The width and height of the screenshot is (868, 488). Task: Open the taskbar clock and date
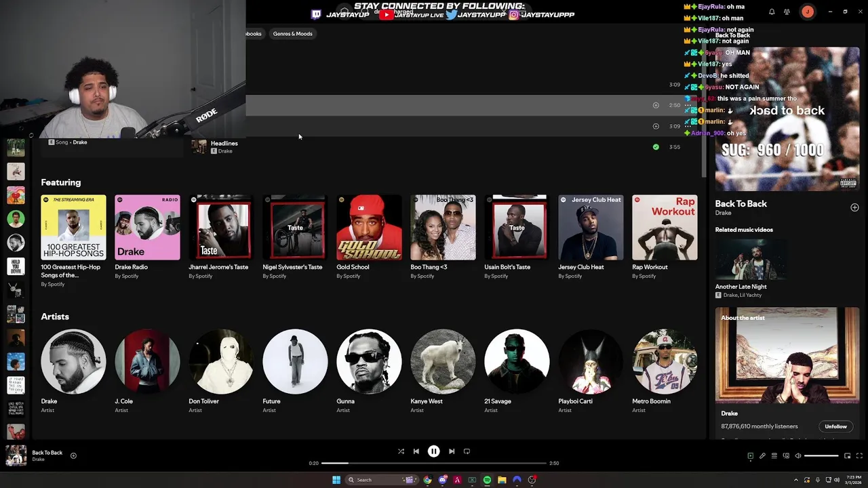pyautogui.click(x=854, y=480)
